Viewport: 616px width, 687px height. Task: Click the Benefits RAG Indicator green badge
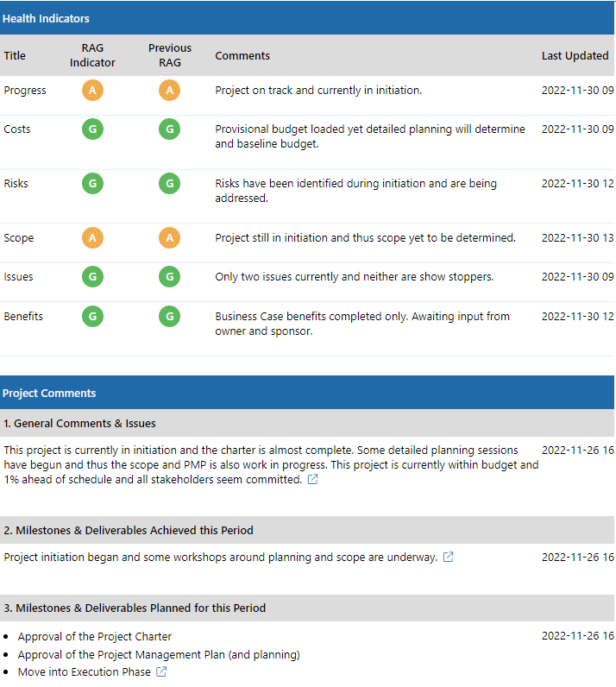click(92, 317)
